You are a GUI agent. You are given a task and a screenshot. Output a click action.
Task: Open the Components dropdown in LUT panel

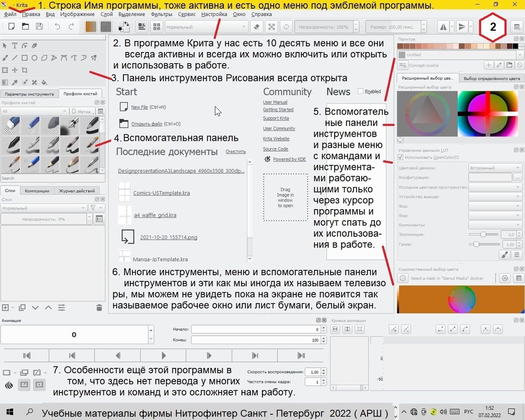click(x=495, y=225)
